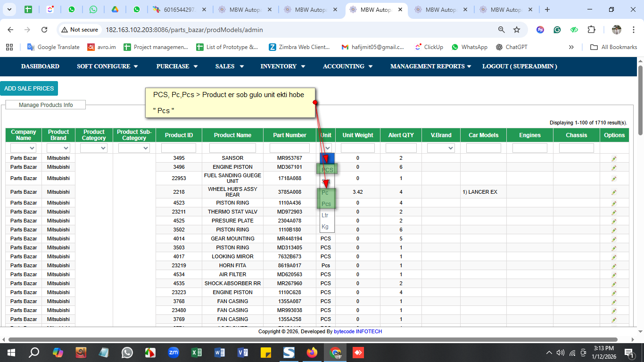Open the Chrome apps grid
The height and width of the screenshot is (362, 644).
point(9,47)
